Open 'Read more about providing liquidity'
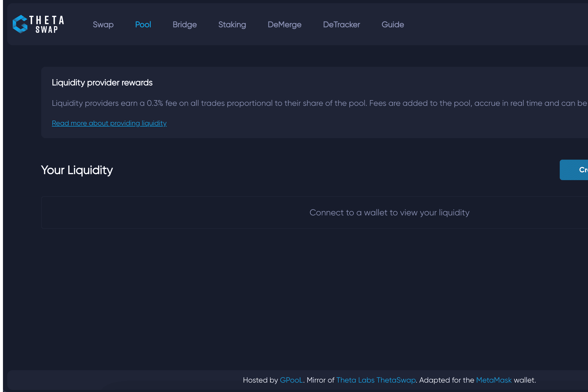 109,123
